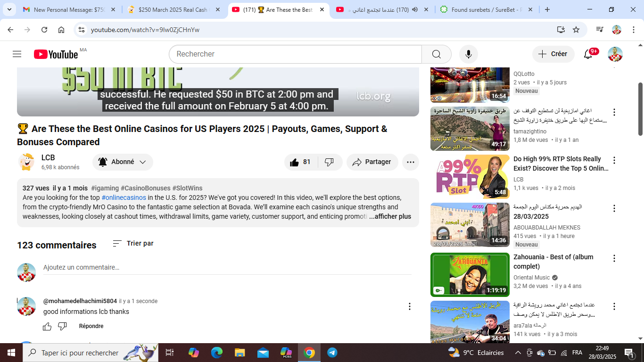
Task: Open Chrome home page button
Action: click(61, 30)
